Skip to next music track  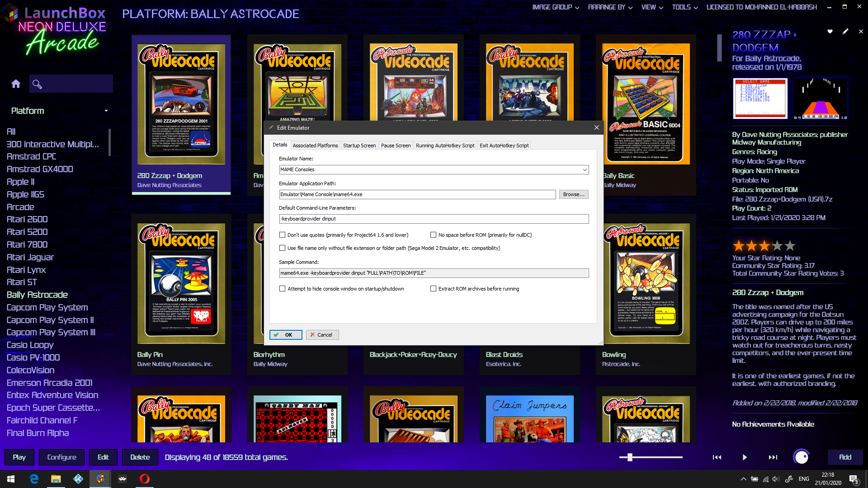[x=773, y=457]
